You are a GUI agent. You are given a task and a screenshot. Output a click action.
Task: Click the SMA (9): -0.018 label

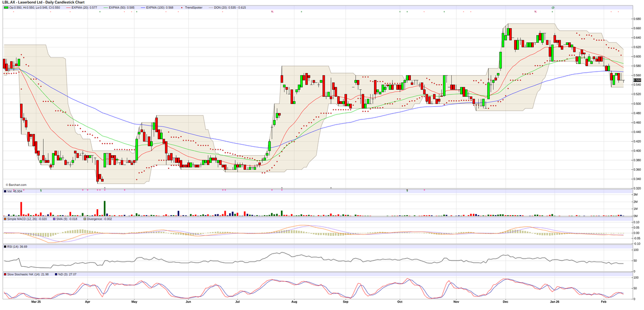point(67,219)
